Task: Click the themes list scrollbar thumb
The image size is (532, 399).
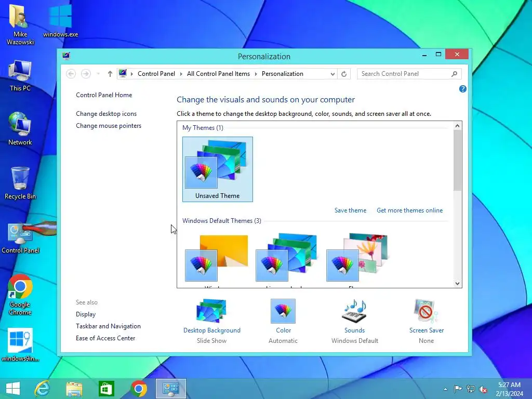Action: [457, 160]
